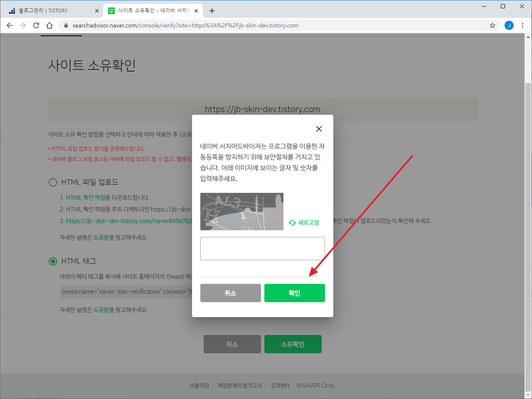Refresh the captcha image with 새로고침
The width and height of the screenshot is (532, 399).
point(304,223)
